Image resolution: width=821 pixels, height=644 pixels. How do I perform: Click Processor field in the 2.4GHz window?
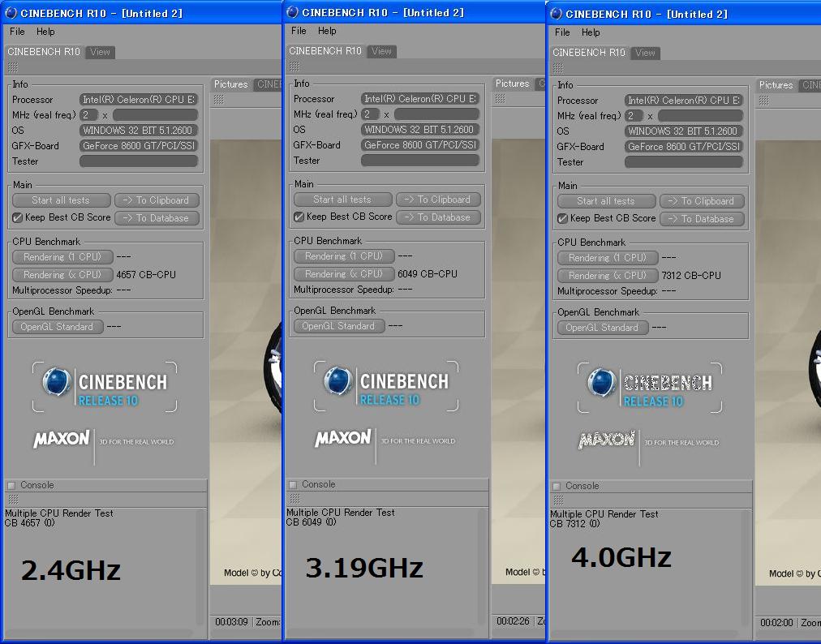pos(139,100)
